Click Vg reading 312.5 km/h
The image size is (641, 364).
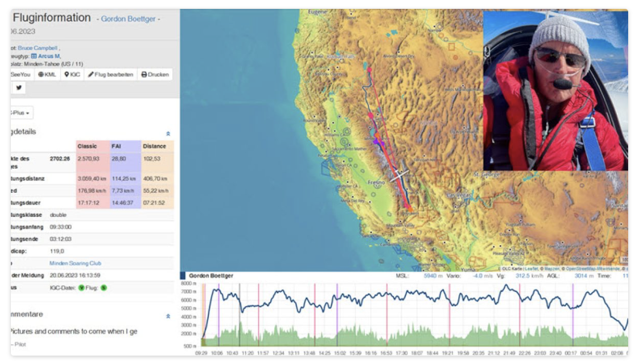[x=529, y=276]
